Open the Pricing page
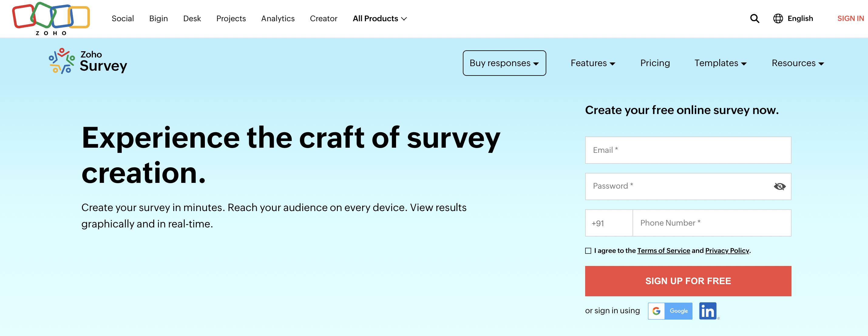Viewport: 868px width, 336px height. [655, 63]
